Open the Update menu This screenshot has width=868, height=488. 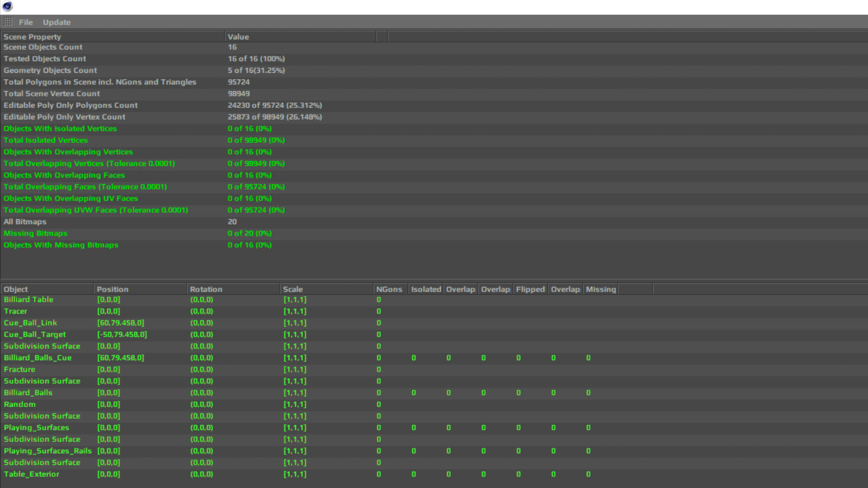pyautogui.click(x=57, y=22)
